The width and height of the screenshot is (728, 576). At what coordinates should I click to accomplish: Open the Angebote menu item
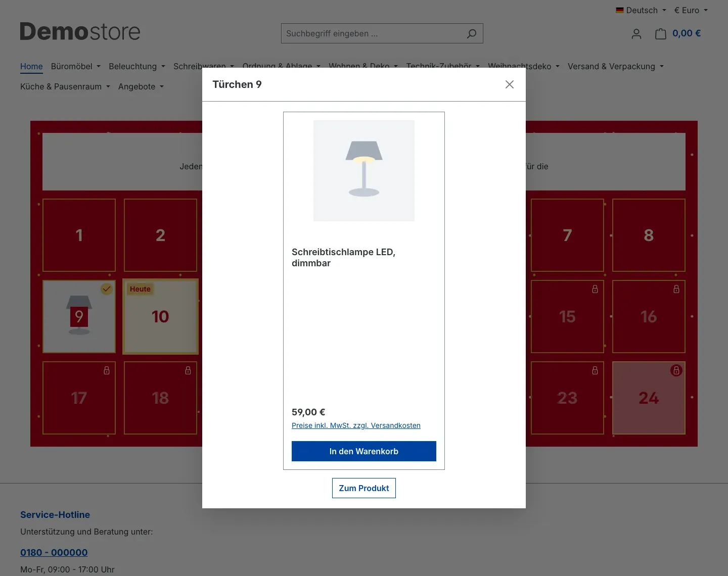(141, 86)
